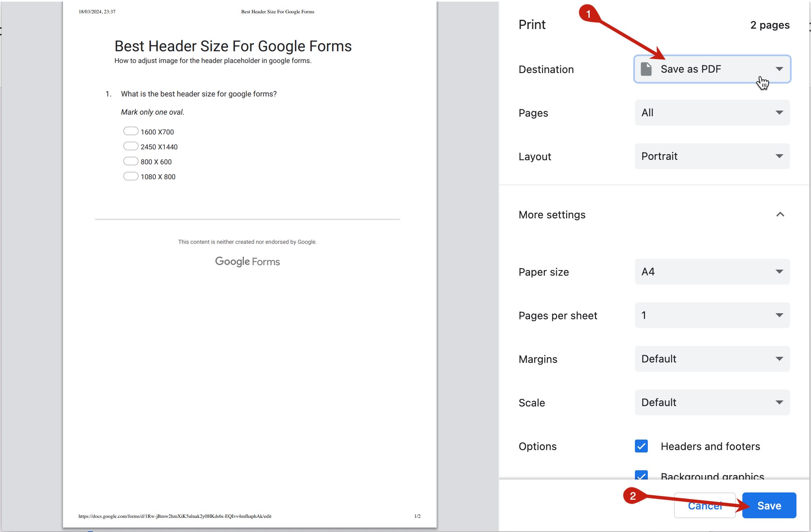Collapse the More settings section
This screenshot has width=811, height=532.
779,214
